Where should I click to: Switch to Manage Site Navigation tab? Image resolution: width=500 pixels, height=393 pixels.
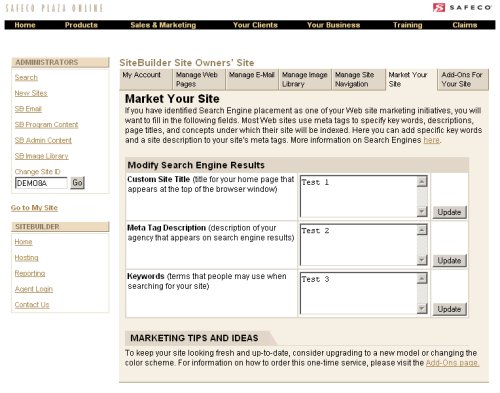point(358,79)
